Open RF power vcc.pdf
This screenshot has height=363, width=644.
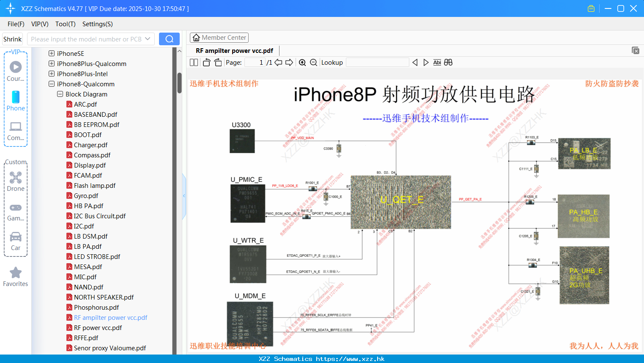(x=98, y=327)
